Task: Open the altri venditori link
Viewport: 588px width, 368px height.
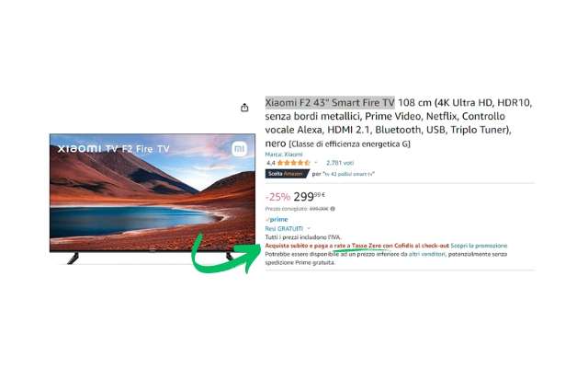Action: point(427,254)
